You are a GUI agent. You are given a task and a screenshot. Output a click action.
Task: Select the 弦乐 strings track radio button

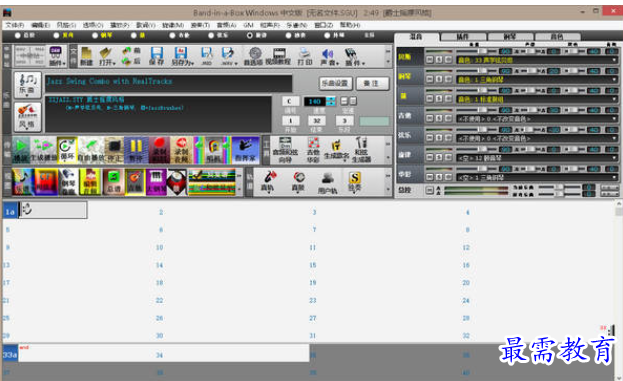click(211, 35)
